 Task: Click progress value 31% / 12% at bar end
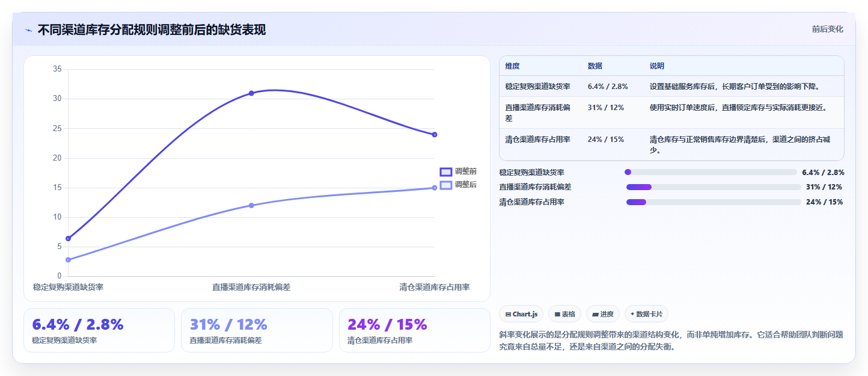824,187
